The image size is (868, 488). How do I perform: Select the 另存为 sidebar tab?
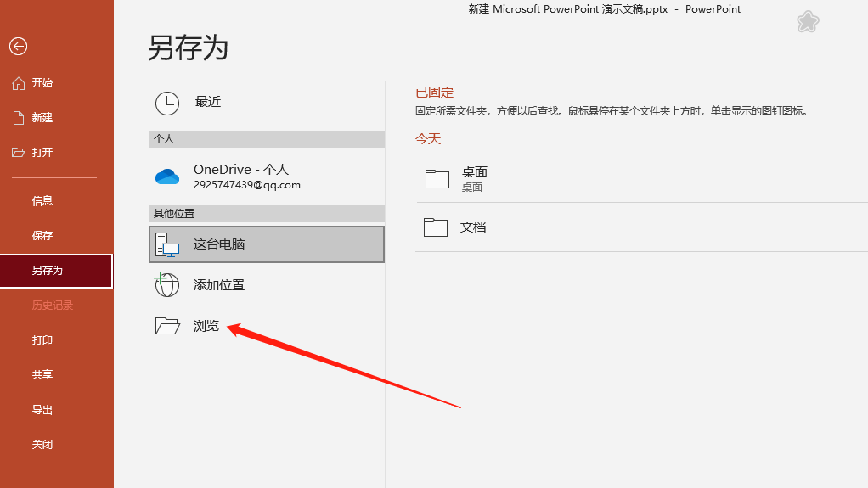[48, 271]
